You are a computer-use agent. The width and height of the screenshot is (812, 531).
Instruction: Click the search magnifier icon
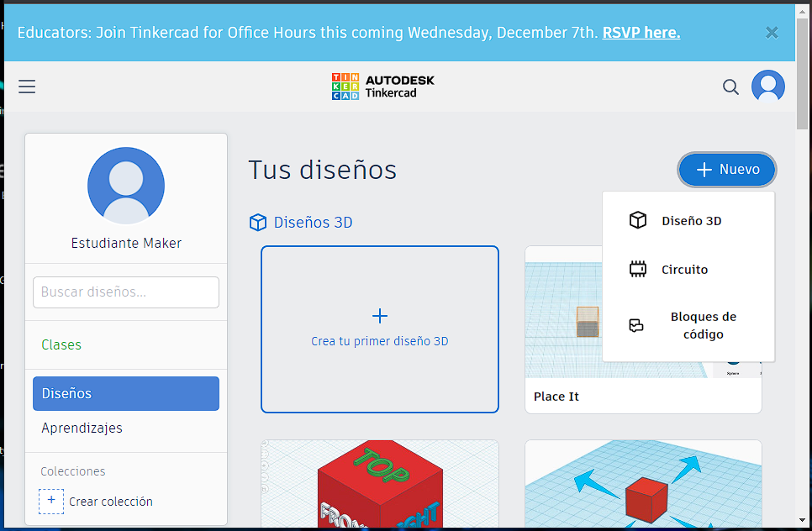coord(730,87)
